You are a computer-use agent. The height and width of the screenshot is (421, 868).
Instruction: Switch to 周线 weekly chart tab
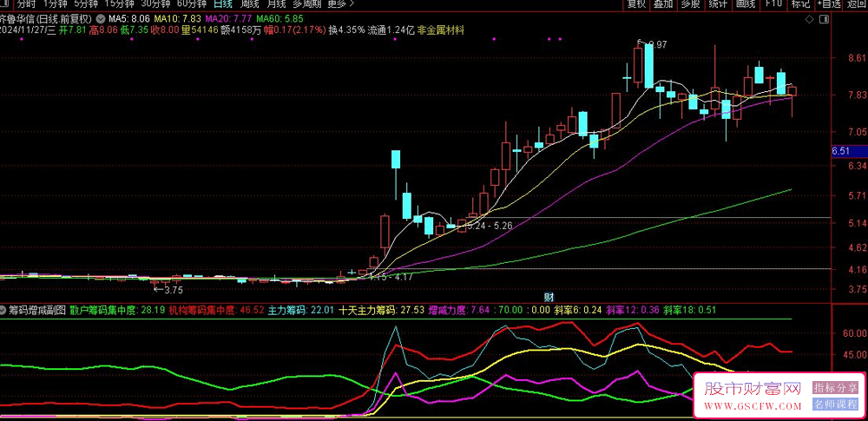251,3
